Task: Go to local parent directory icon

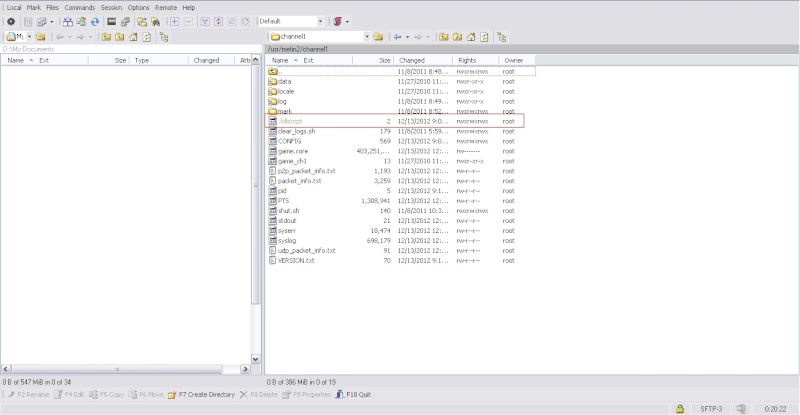Action: pyautogui.click(x=106, y=37)
